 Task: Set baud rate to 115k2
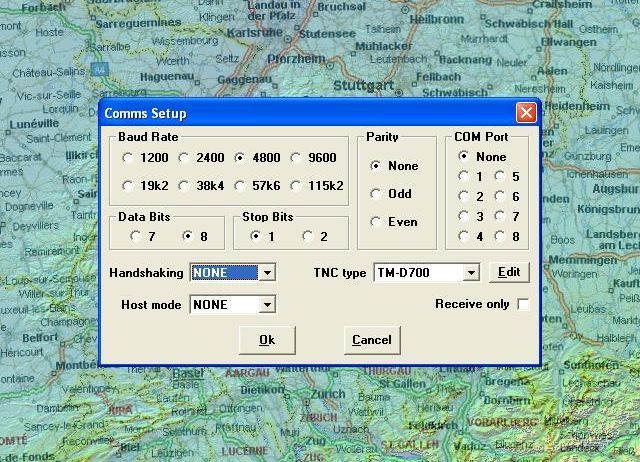pos(297,186)
